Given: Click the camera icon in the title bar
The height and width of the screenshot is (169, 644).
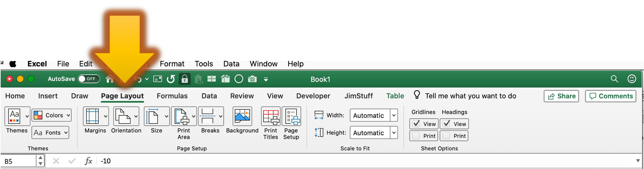Looking at the screenshot, I should (252, 79).
